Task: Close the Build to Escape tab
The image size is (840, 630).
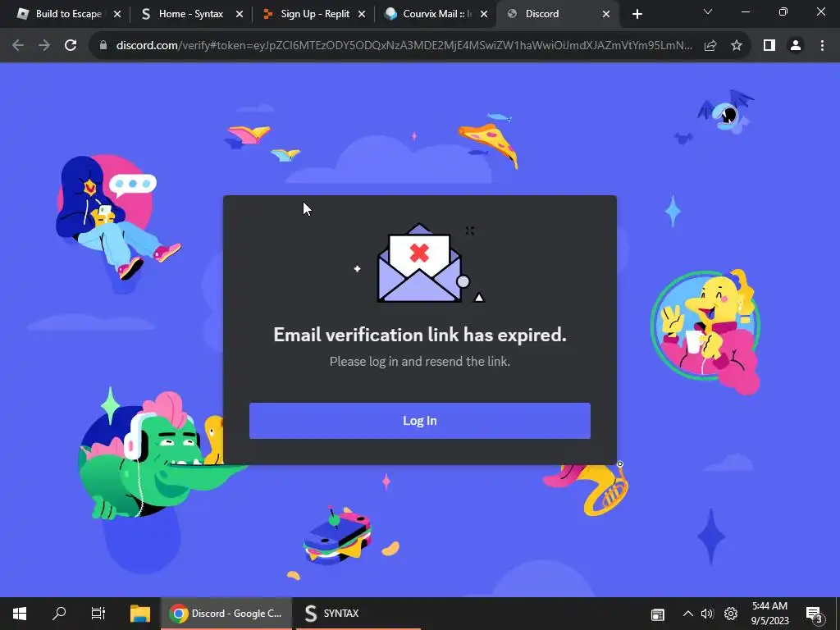Action: (117, 15)
